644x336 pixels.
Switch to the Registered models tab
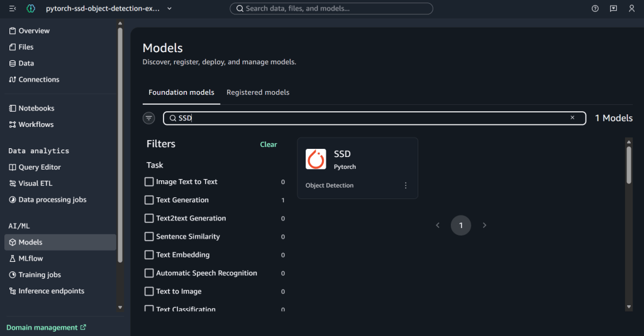258,92
